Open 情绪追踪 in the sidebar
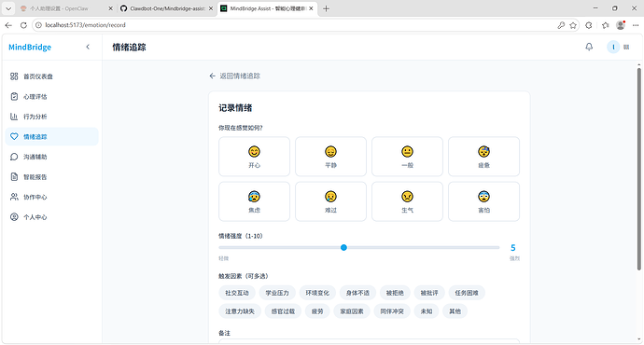The image size is (644, 345). coord(51,137)
